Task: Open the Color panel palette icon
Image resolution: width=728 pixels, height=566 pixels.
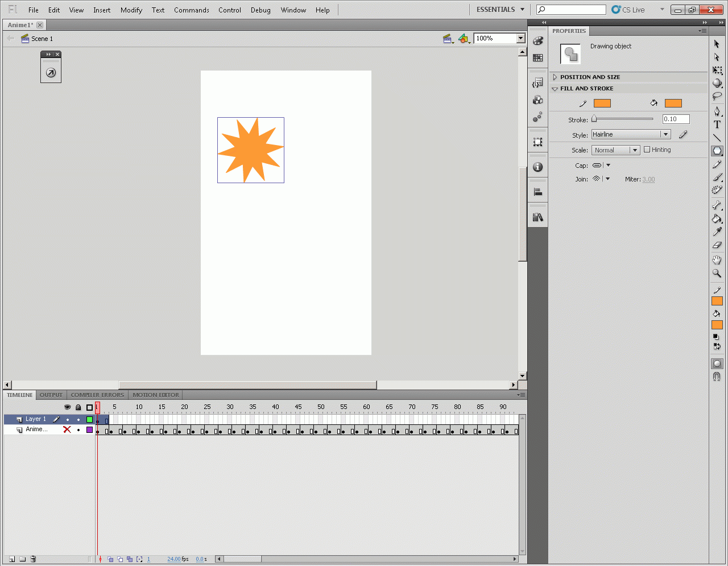Action: [x=537, y=41]
